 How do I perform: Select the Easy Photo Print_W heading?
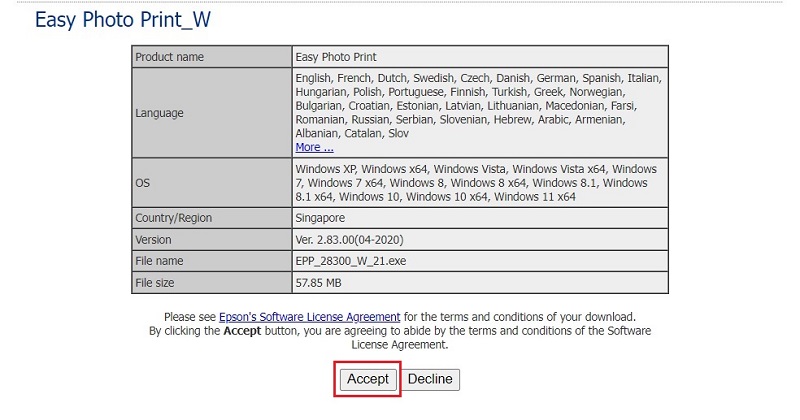(122, 20)
